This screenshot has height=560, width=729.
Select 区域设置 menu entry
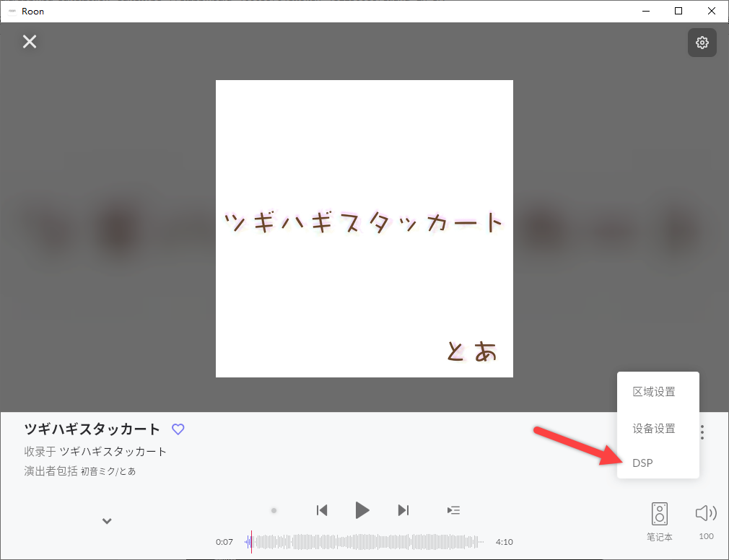658,392
